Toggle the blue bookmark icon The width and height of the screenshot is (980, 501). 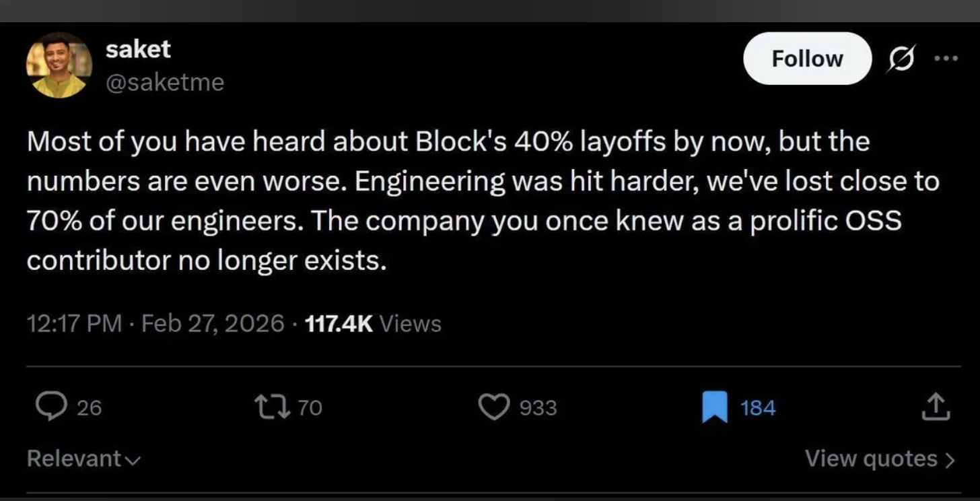pos(715,408)
